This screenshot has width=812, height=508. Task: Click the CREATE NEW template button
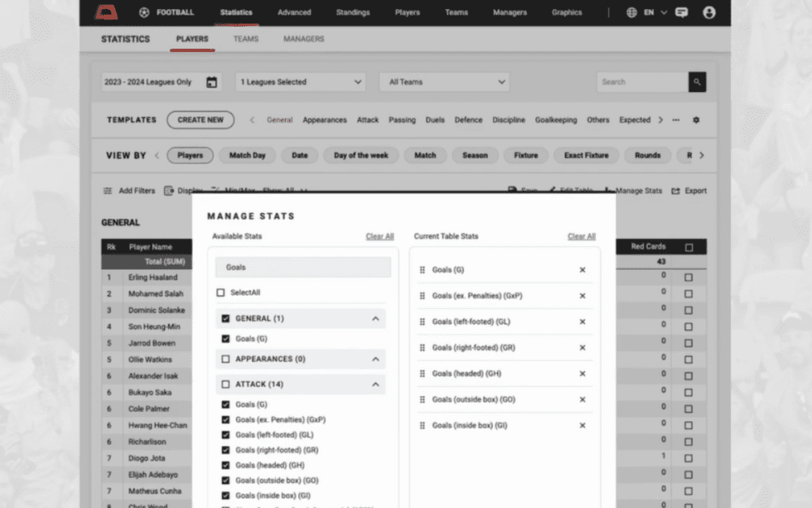point(201,120)
